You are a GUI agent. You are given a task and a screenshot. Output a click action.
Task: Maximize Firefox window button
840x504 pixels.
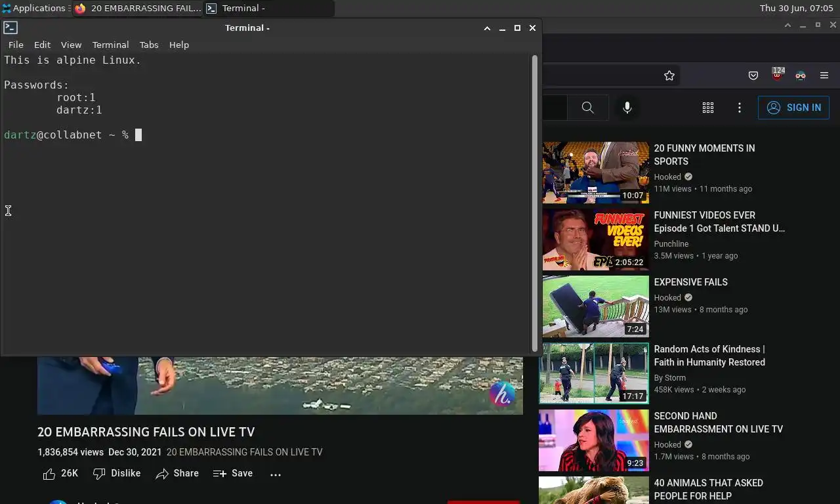[x=818, y=25]
